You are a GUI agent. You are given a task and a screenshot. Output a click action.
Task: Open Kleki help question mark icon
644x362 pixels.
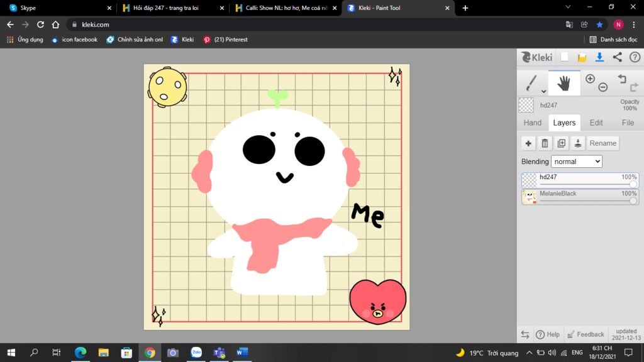[635, 57]
